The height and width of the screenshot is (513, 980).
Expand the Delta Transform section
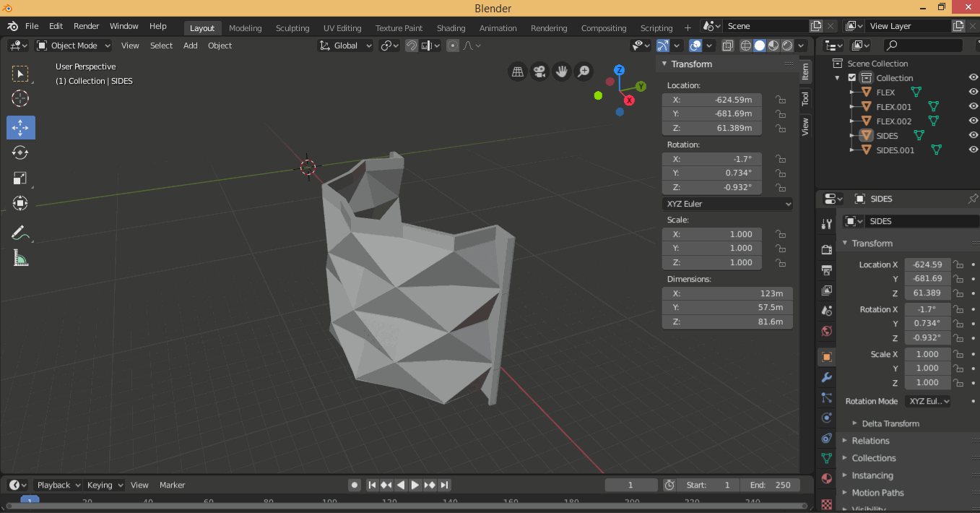[x=890, y=423]
